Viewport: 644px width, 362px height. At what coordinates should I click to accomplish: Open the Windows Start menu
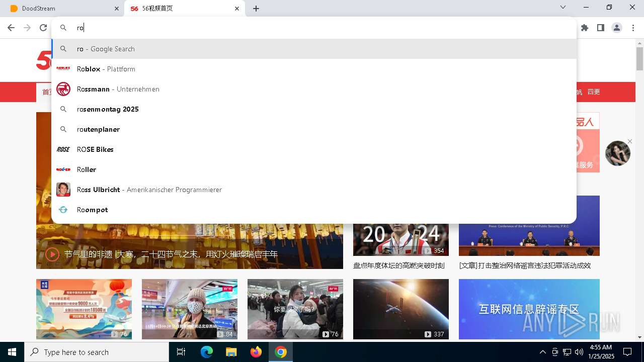[x=12, y=352]
